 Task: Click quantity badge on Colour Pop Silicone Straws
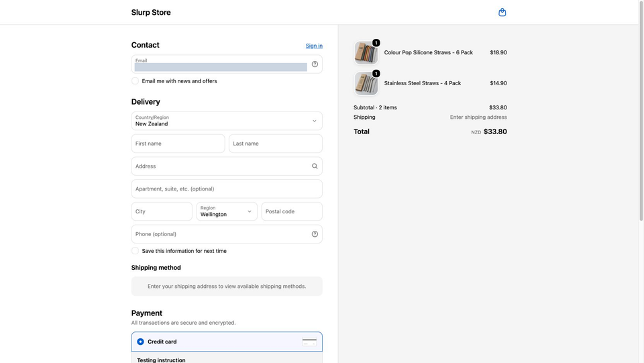376,43
